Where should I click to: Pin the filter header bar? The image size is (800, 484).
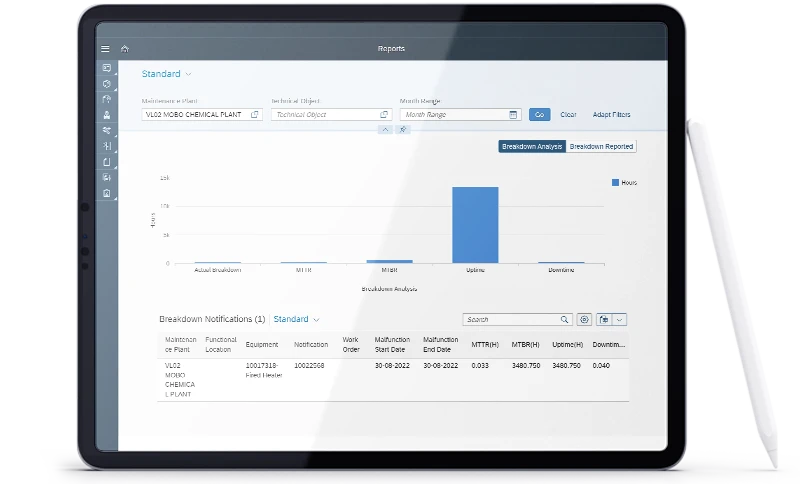[x=403, y=130]
